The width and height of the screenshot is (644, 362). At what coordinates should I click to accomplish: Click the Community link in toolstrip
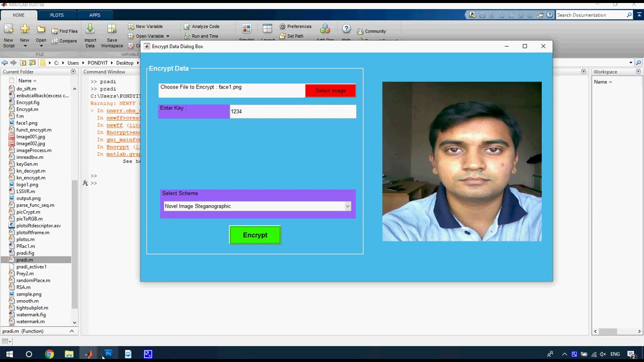pyautogui.click(x=371, y=31)
